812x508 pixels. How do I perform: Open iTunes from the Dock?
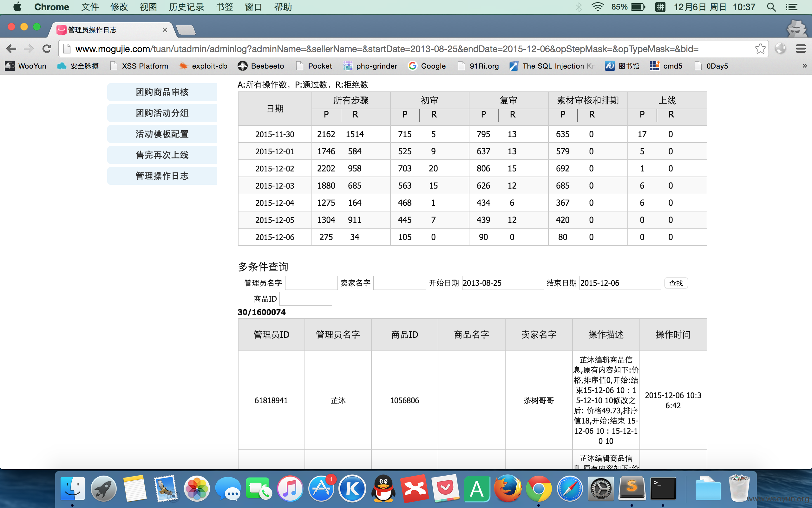tap(290, 488)
